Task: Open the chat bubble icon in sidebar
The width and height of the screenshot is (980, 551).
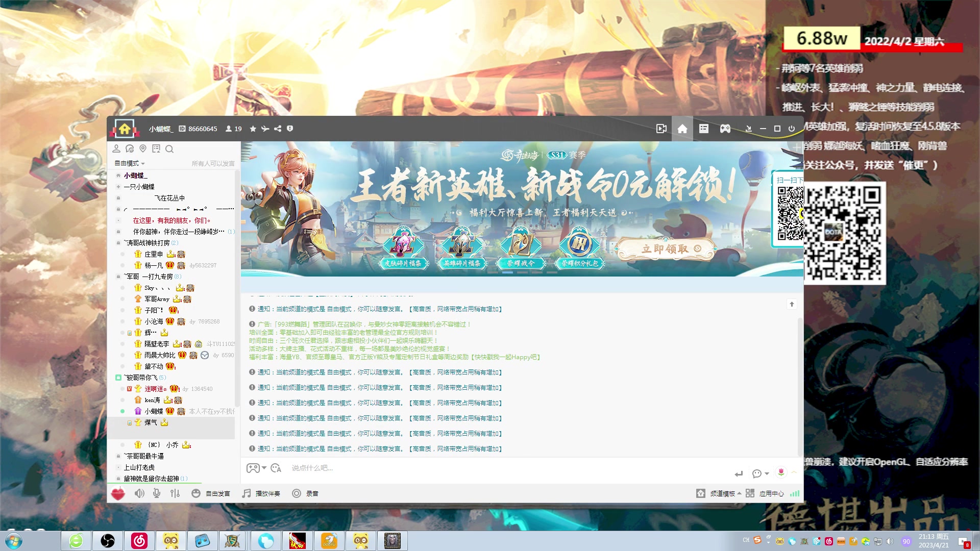Action: (130, 149)
